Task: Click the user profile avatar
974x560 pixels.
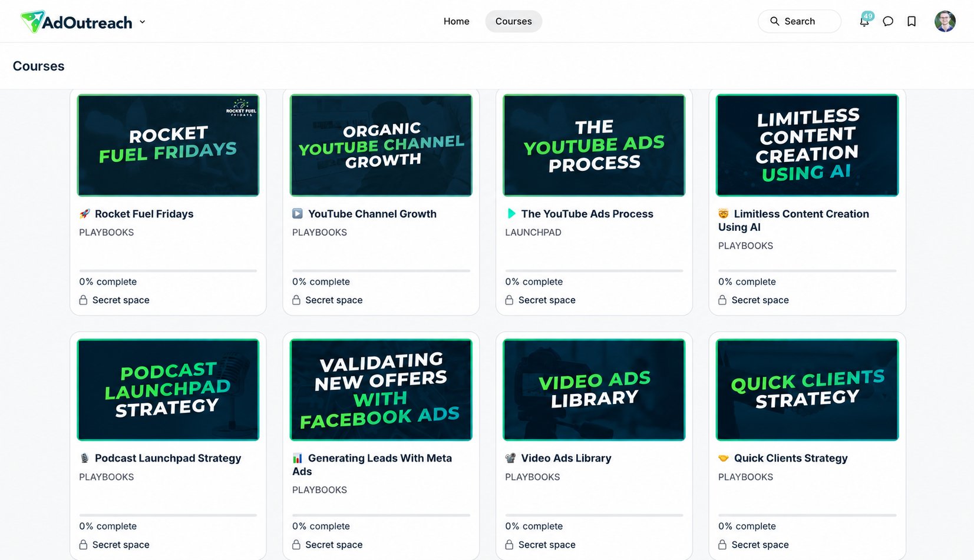Action: coord(945,21)
